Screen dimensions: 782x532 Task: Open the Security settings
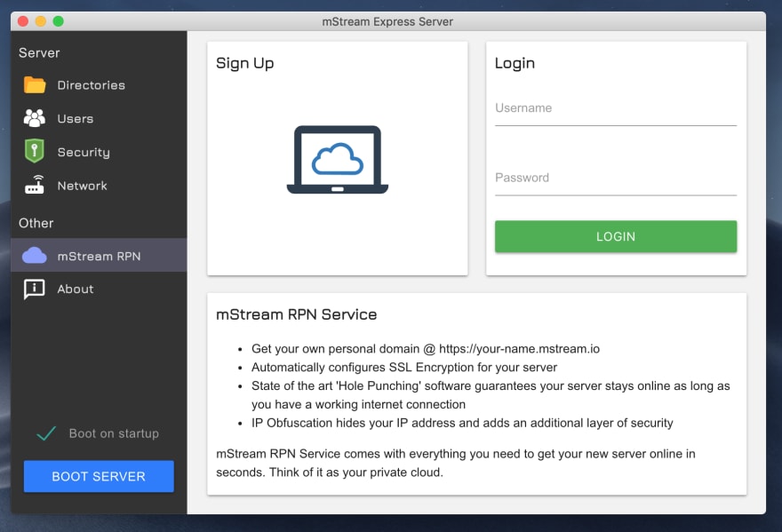(99, 152)
